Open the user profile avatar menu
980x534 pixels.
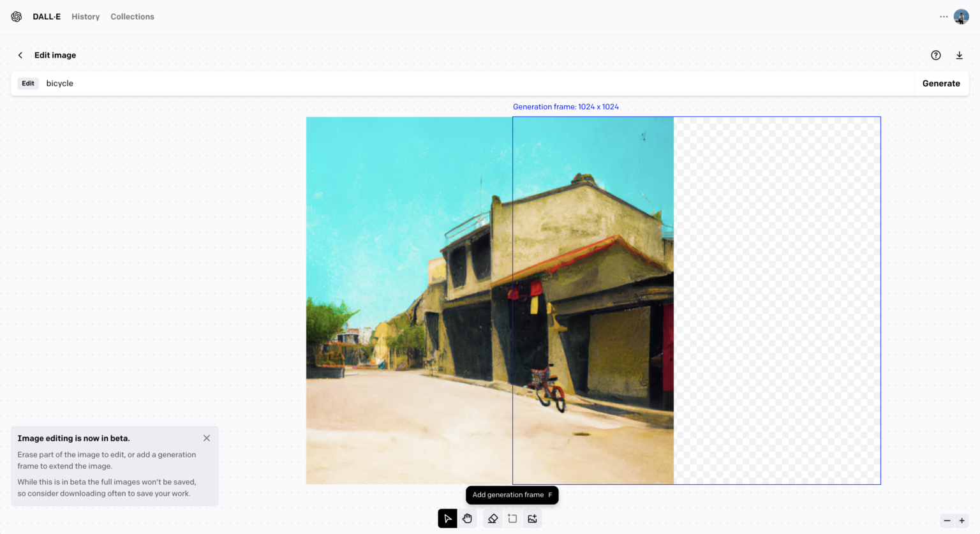[961, 17]
